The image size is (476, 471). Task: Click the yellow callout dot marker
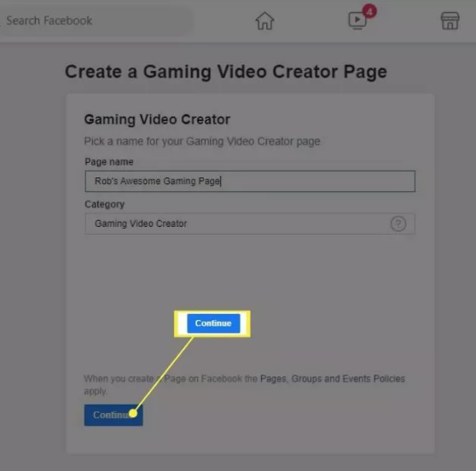coord(133,413)
